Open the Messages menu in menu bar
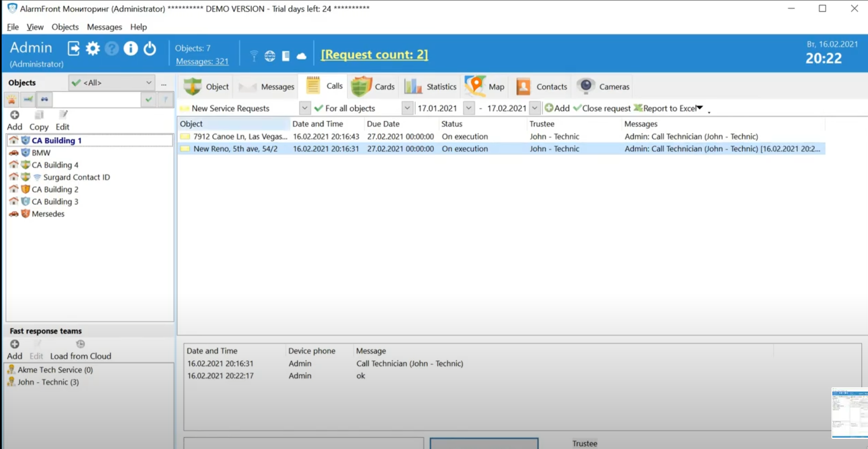Viewport: 868px width, 449px height. [x=104, y=27]
